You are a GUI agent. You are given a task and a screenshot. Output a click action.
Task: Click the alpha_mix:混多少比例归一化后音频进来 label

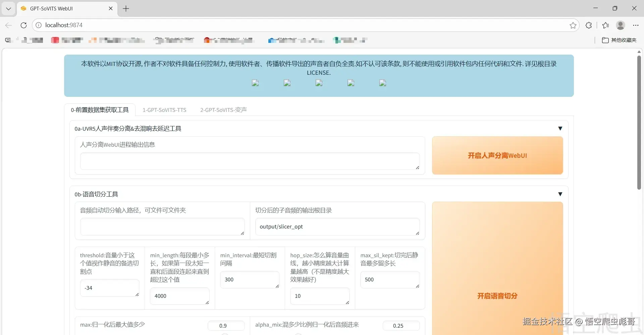[x=307, y=325]
